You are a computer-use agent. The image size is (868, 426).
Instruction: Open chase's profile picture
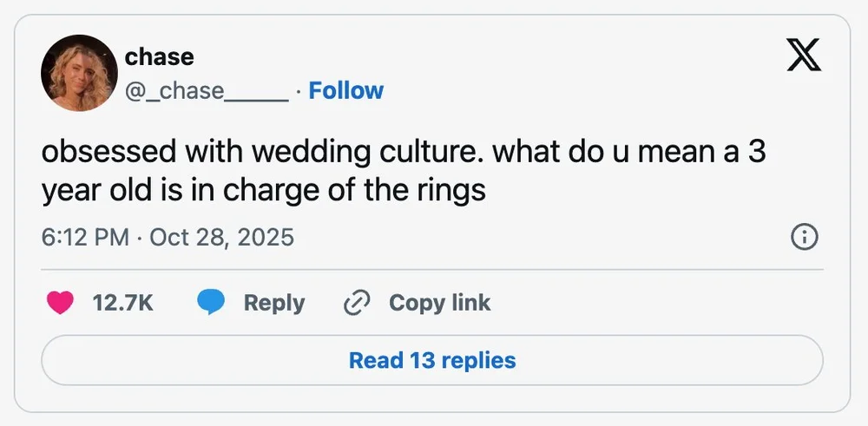79,73
